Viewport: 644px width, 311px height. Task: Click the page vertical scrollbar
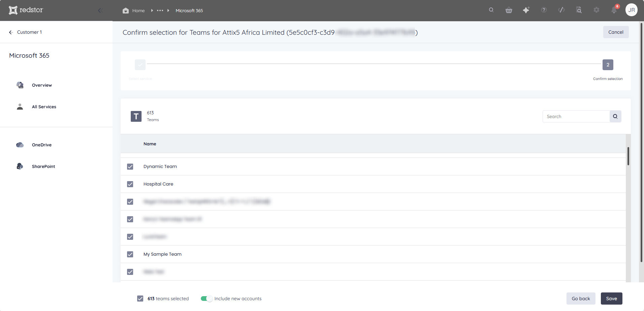(641, 142)
